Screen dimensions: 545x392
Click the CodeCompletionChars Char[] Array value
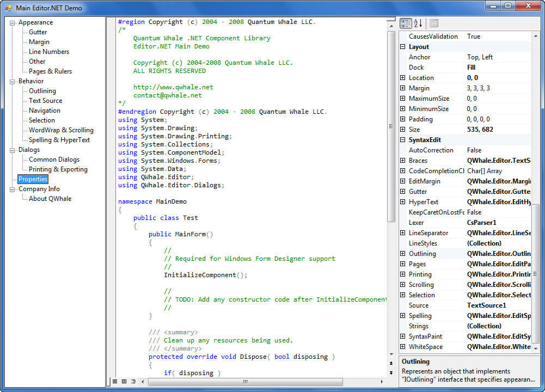click(x=485, y=170)
